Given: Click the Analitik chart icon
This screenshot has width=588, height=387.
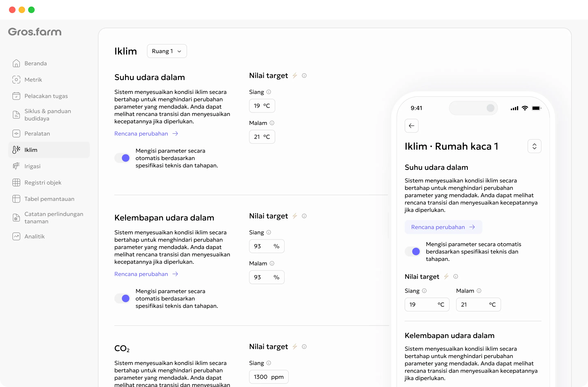Looking at the screenshot, I should (x=16, y=236).
